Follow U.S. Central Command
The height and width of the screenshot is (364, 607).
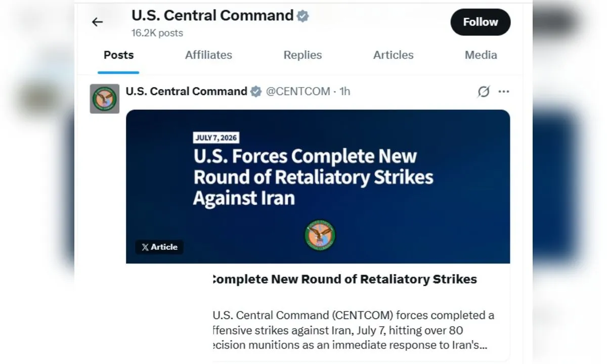click(x=481, y=22)
